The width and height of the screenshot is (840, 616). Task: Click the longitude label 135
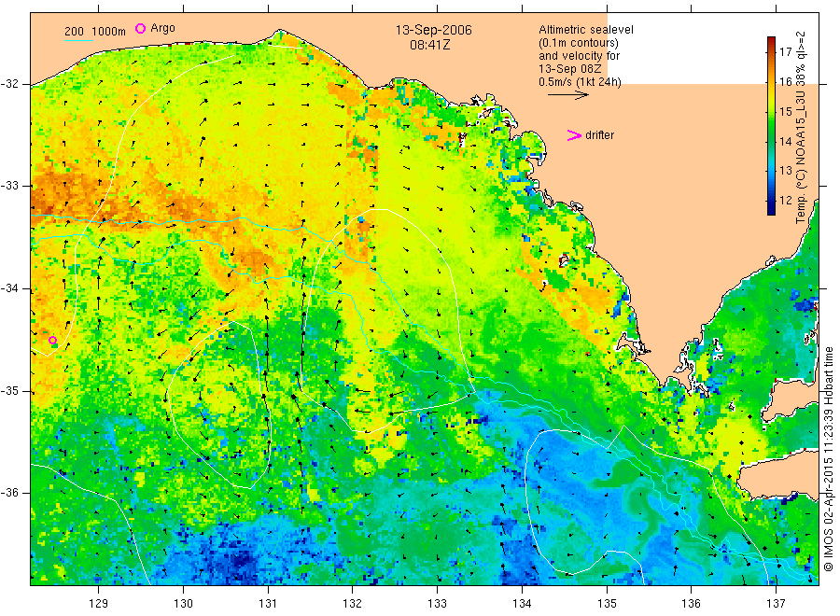(x=607, y=604)
